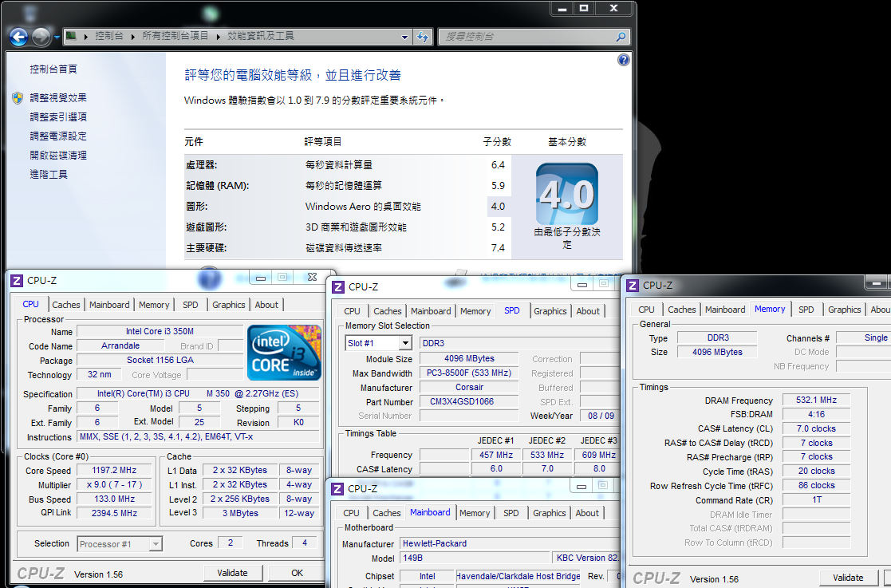Click the Part Number CM3X4GSD1066
This screenshot has width=891, height=588.
(x=469, y=401)
